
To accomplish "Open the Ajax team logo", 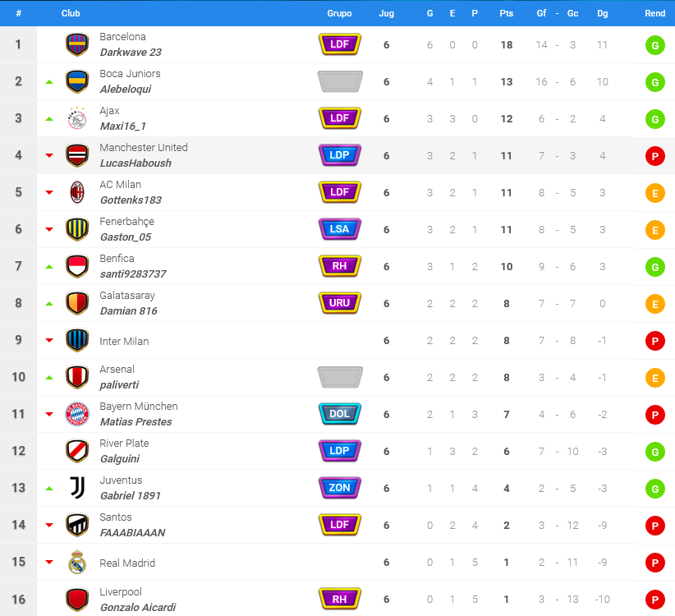I will pyautogui.click(x=77, y=118).
